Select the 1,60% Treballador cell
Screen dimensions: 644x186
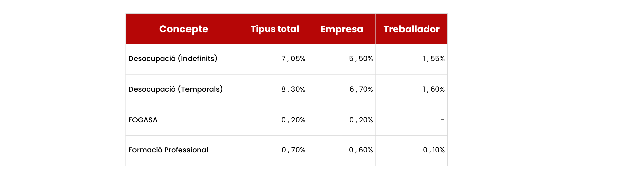433,89
